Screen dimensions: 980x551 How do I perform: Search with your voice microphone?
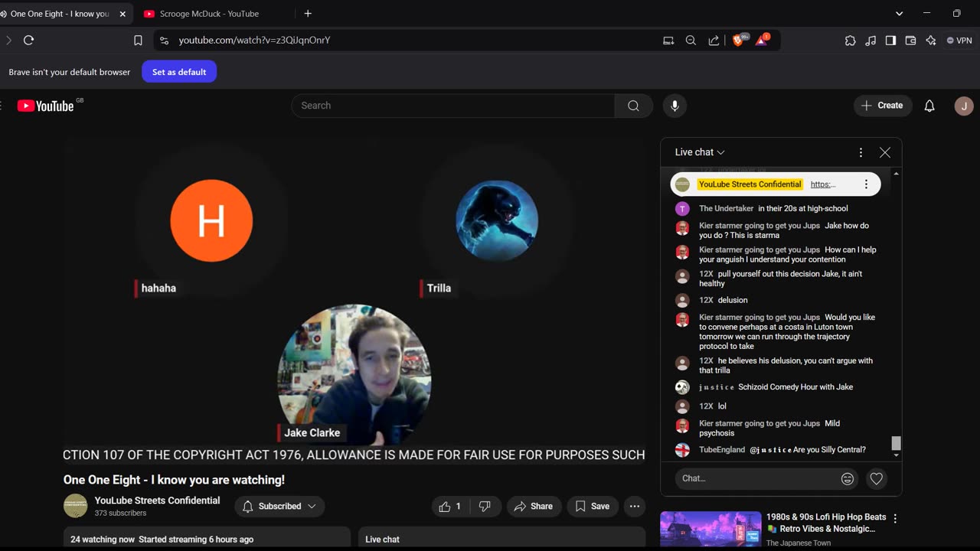tap(675, 106)
